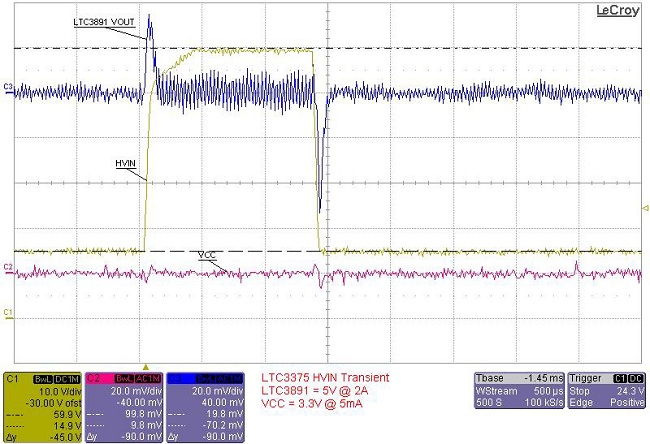Click the Stop trigger mode text

(579, 391)
